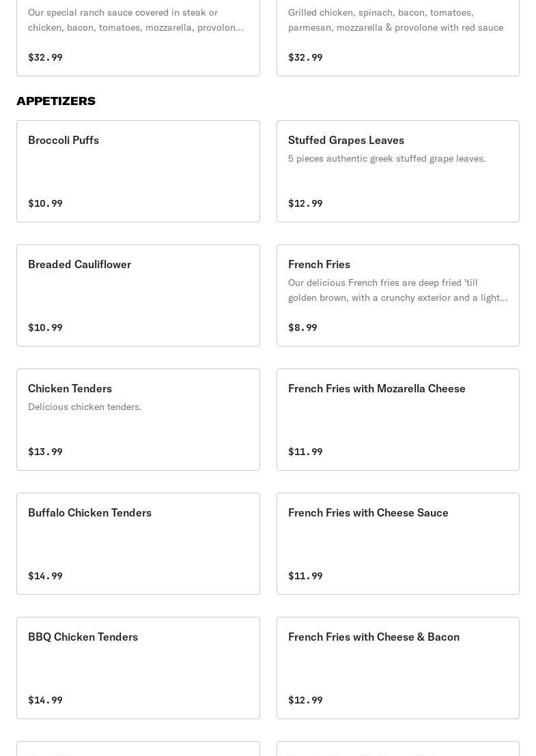Click the $12.99 price under Stuffed Grapes Leaves
Viewport: 536px width, 756px height.
[x=305, y=203]
